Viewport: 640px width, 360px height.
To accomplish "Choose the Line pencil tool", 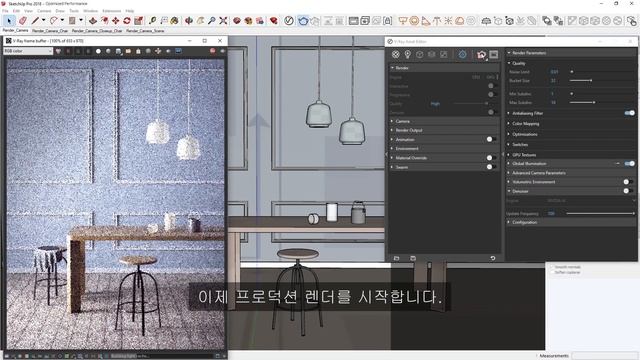I will 36,20.
